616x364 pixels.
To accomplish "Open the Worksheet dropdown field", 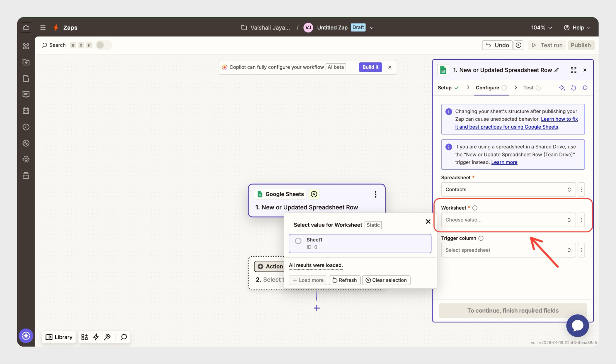I will tap(508, 220).
